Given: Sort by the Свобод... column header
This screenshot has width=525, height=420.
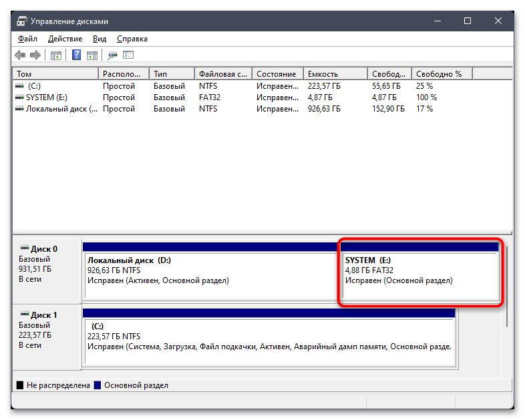Looking at the screenshot, I should pos(390,74).
